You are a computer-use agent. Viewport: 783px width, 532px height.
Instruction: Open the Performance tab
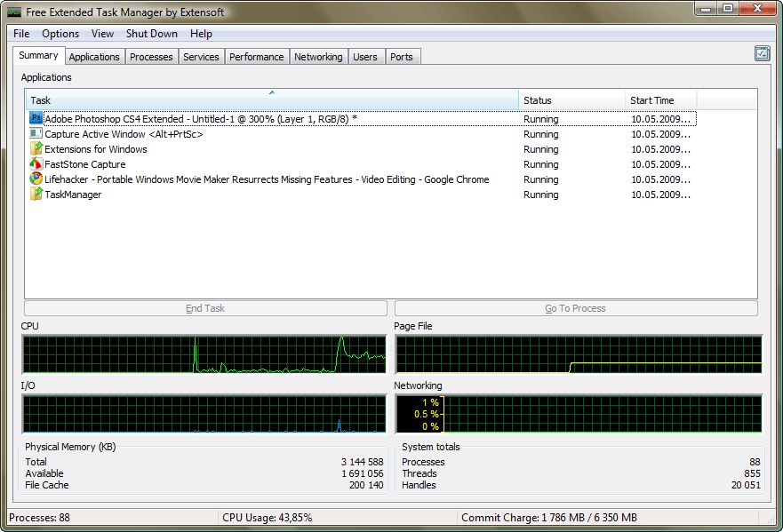256,56
